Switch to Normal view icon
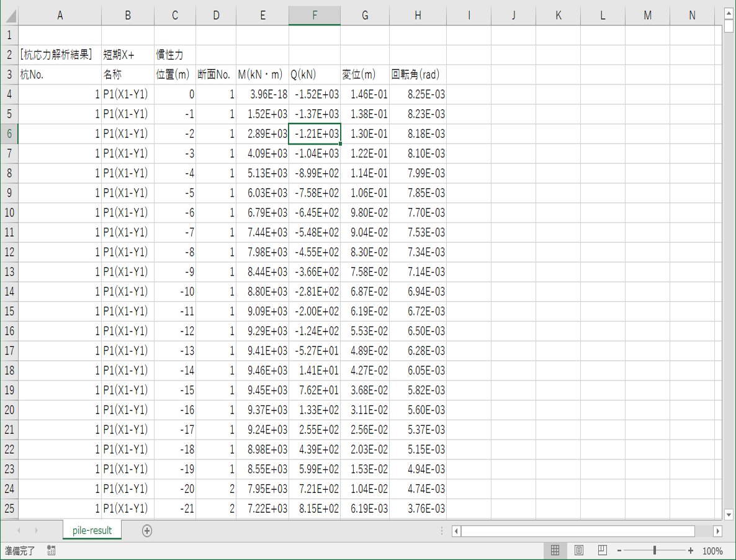The height and width of the screenshot is (560, 736). 555,550
